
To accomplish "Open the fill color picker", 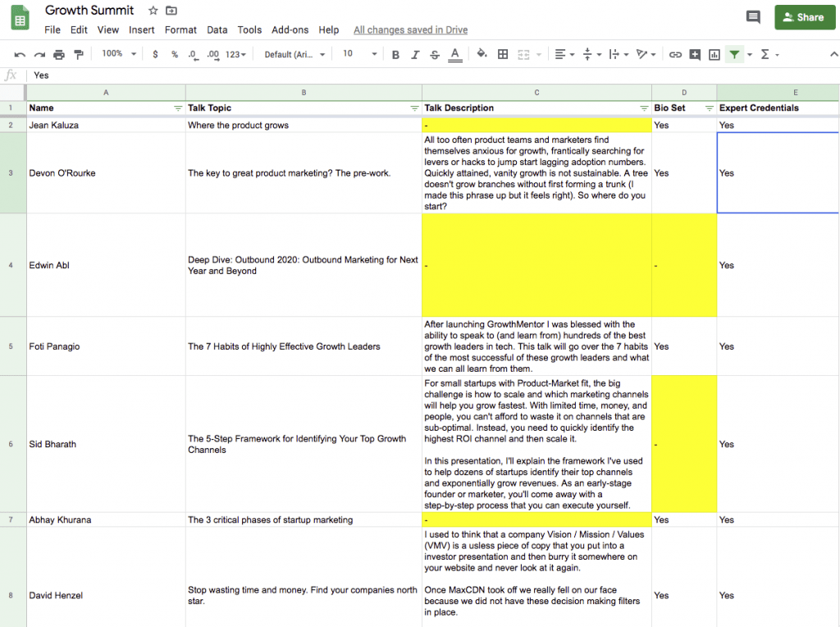I will [480, 54].
